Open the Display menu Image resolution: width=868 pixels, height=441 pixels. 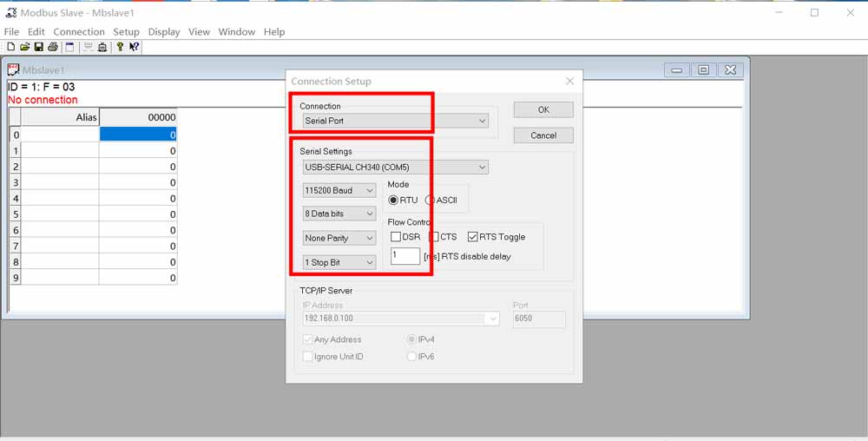pyautogui.click(x=163, y=32)
